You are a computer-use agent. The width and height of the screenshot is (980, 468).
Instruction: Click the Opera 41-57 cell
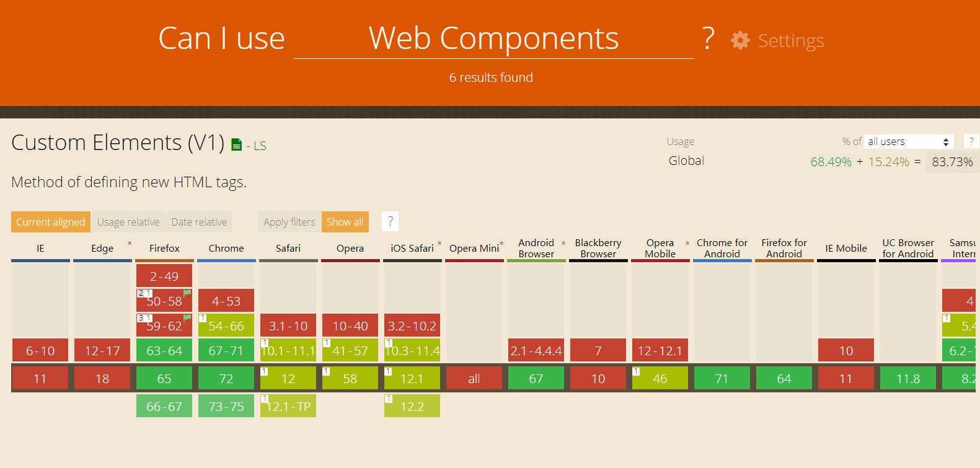point(350,350)
